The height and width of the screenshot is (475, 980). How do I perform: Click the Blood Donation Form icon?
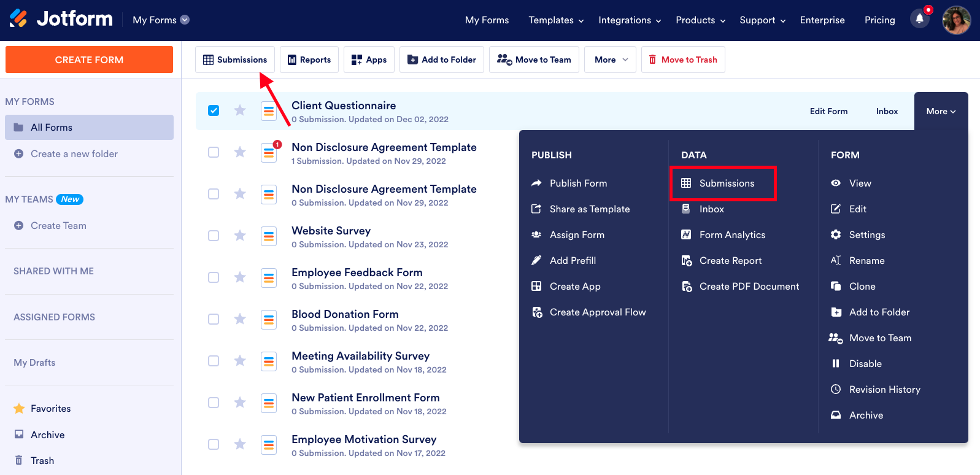[x=269, y=320]
